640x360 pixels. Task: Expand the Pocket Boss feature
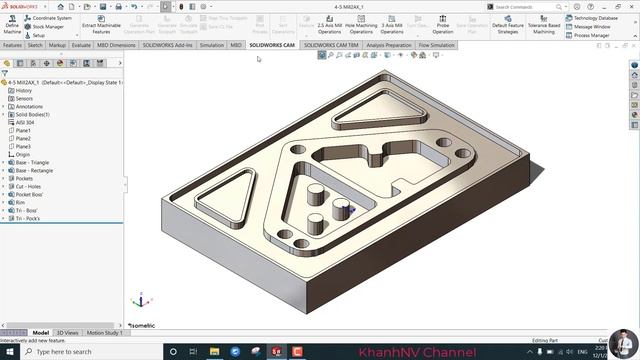pyautogui.click(x=4, y=195)
